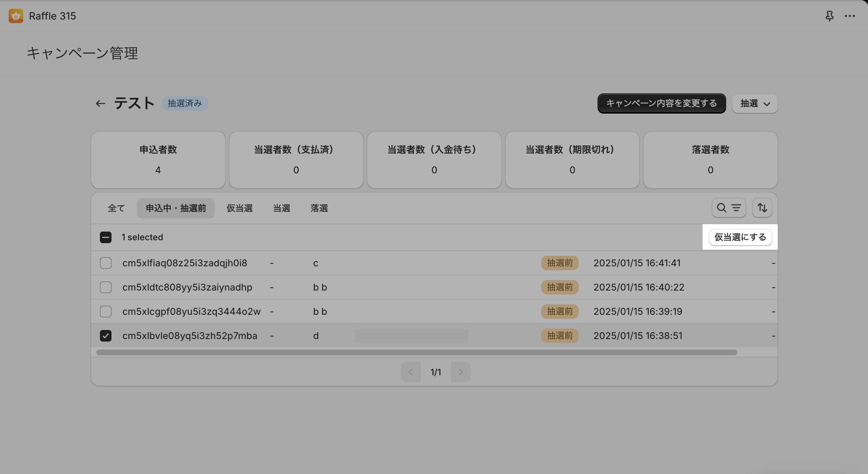Click the Raffle 315 app icon
Image resolution: width=868 pixels, height=474 pixels.
tap(16, 16)
